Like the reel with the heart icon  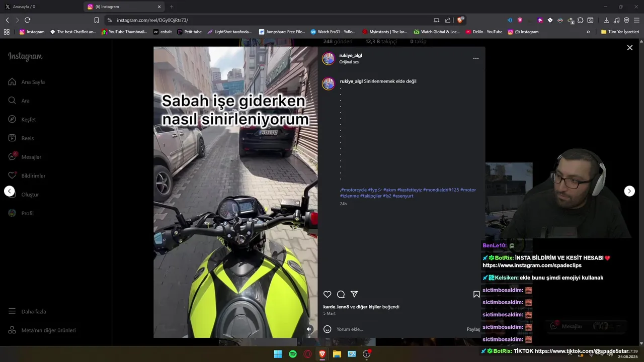327,295
